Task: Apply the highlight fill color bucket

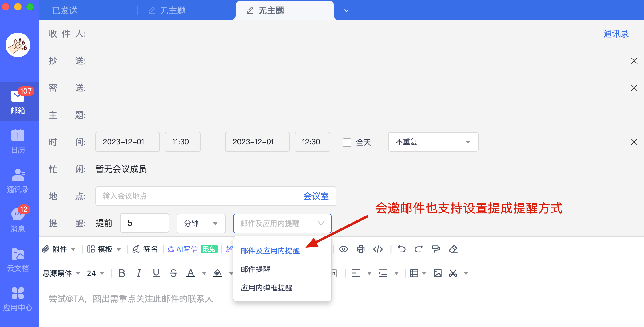Action: coord(217,273)
